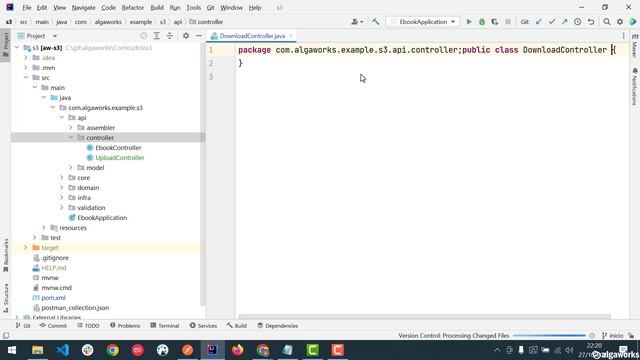
Task: Open the Git tool window button
Action: [23, 325]
